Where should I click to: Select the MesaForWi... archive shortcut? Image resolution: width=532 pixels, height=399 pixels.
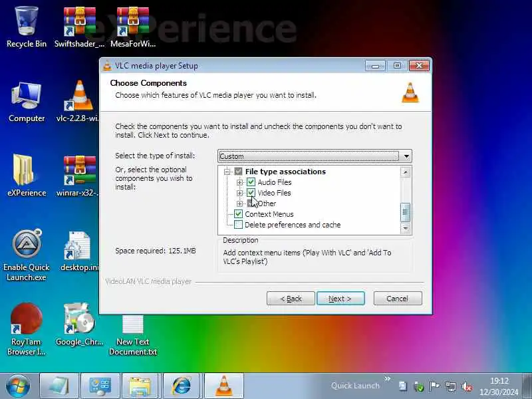tap(132, 28)
